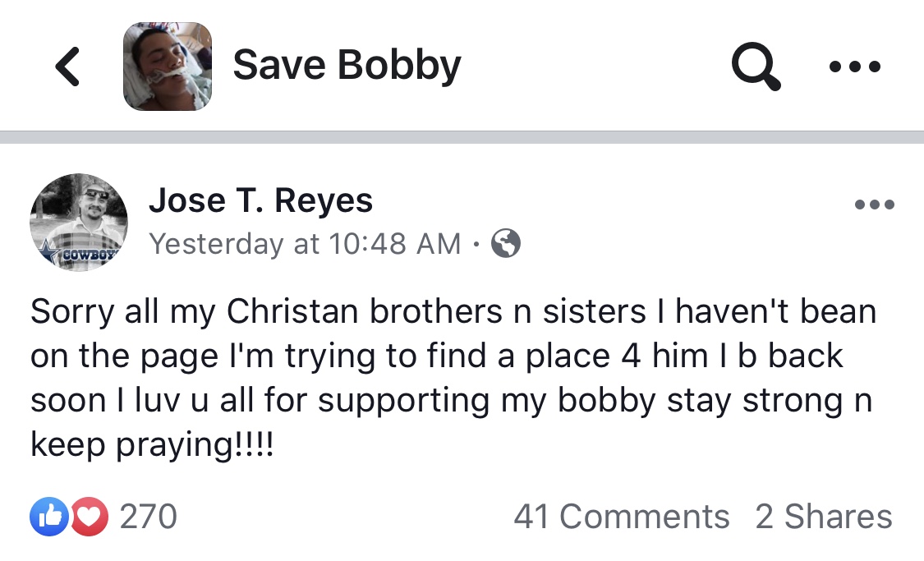Open group options three-dot menu
The image size is (924, 561).
pyautogui.click(x=854, y=67)
